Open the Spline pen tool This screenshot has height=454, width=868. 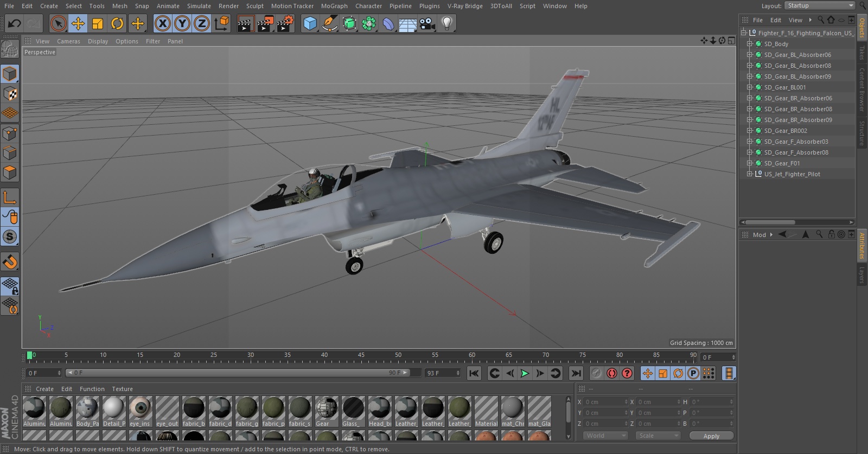pyautogui.click(x=329, y=23)
